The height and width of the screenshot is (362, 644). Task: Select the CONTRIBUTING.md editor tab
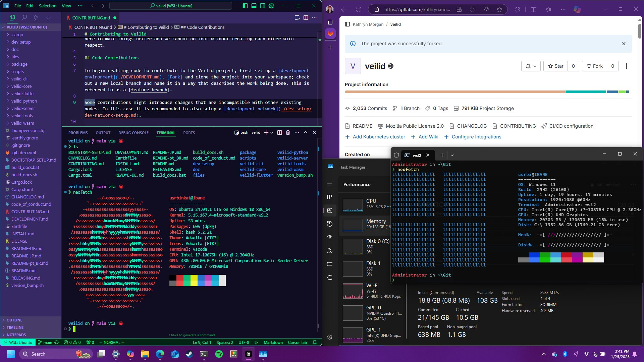(91, 18)
